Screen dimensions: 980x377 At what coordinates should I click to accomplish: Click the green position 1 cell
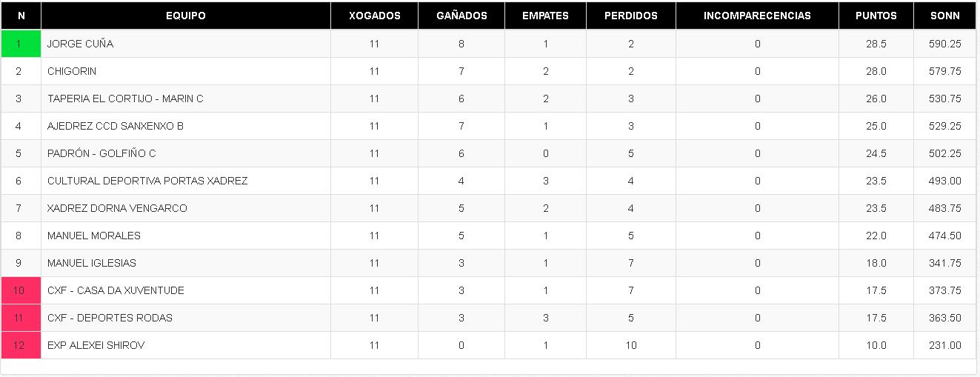pyautogui.click(x=21, y=44)
